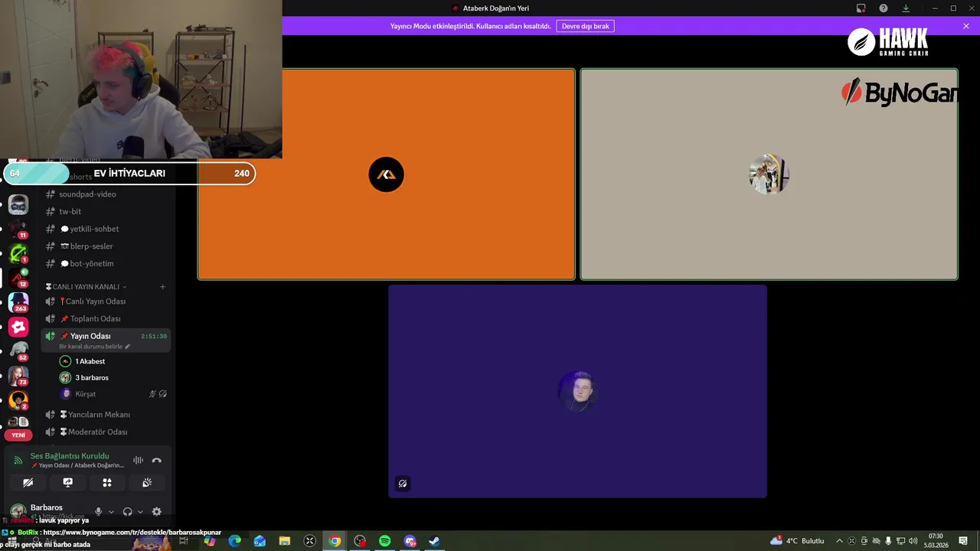This screenshot has width=980, height=551.
Task: Open Discord taskbar icon
Action: point(410,541)
